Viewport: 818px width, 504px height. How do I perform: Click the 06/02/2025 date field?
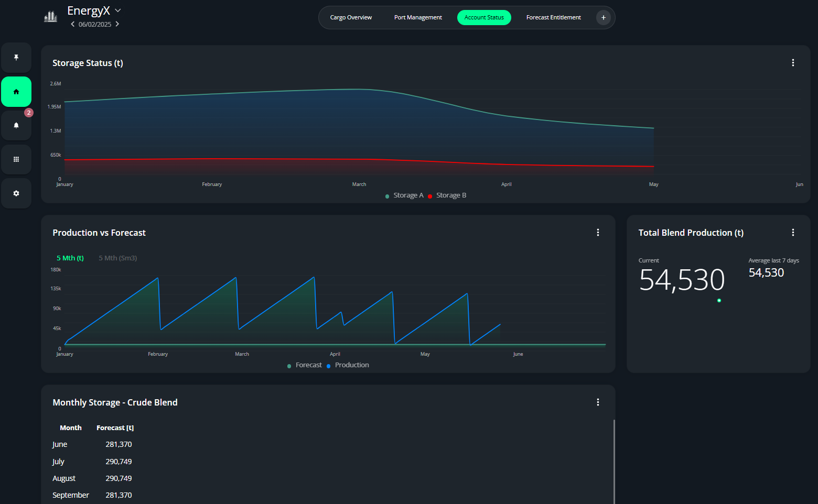click(95, 25)
